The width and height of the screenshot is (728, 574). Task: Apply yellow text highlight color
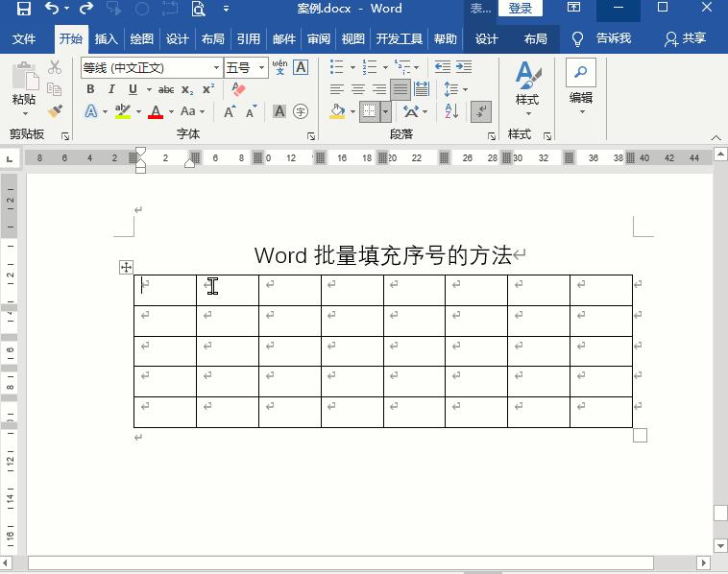pyautogui.click(x=123, y=111)
